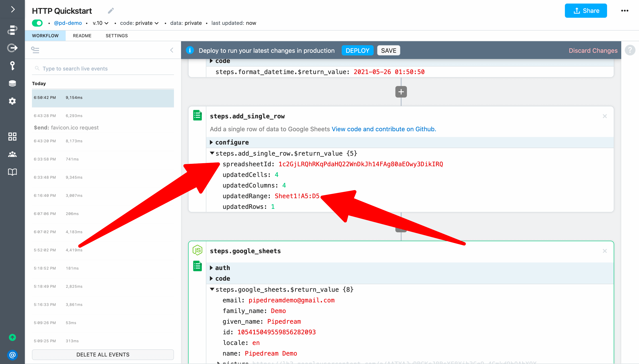Click Discard Changes text button
The height and width of the screenshot is (364, 639).
pyautogui.click(x=593, y=51)
